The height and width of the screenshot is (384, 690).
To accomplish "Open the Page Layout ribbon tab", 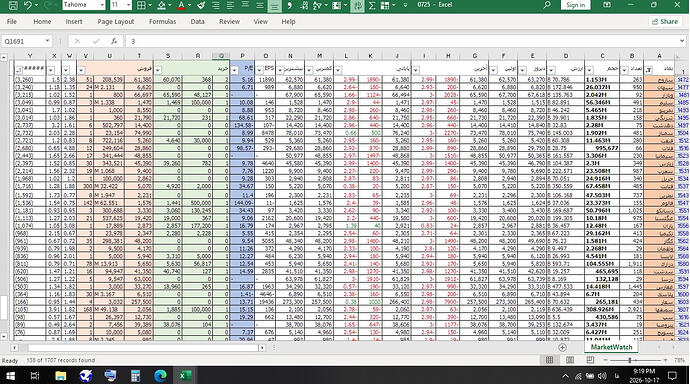I will click(x=116, y=22).
